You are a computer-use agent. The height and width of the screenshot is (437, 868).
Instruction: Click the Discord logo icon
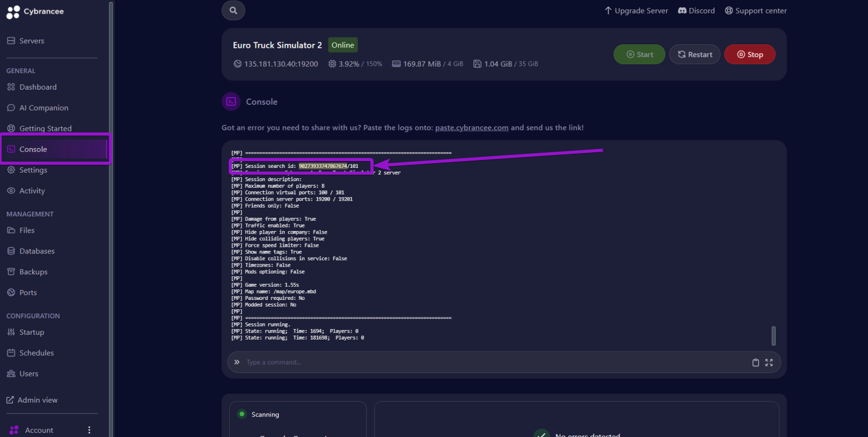(682, 10)
